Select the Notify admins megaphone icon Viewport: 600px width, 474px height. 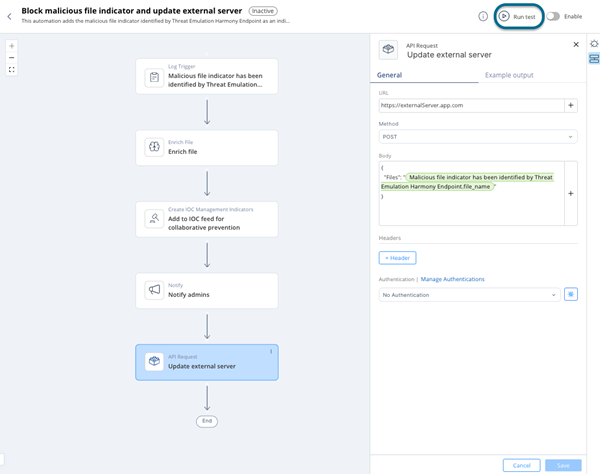click(x=154, y=290)
